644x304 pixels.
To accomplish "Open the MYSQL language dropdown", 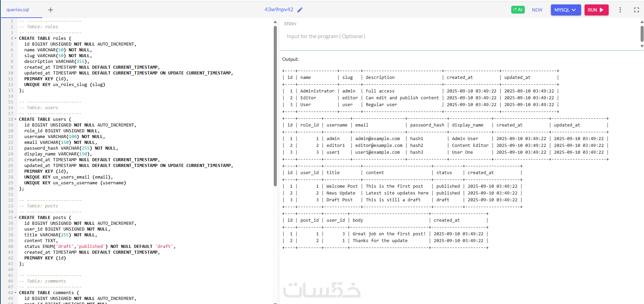I will click(566, 10).
